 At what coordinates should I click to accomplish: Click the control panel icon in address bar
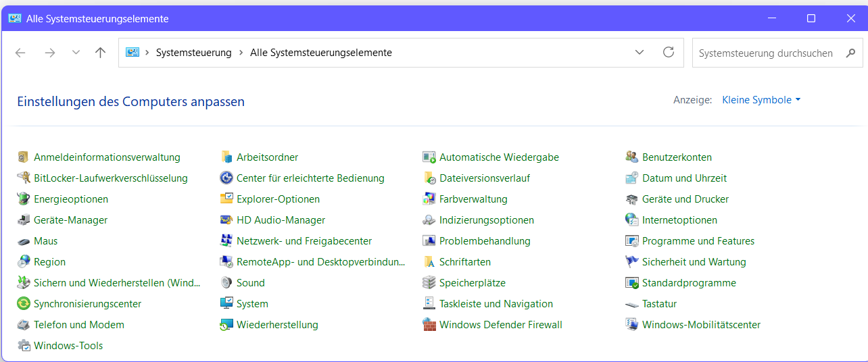132,52
